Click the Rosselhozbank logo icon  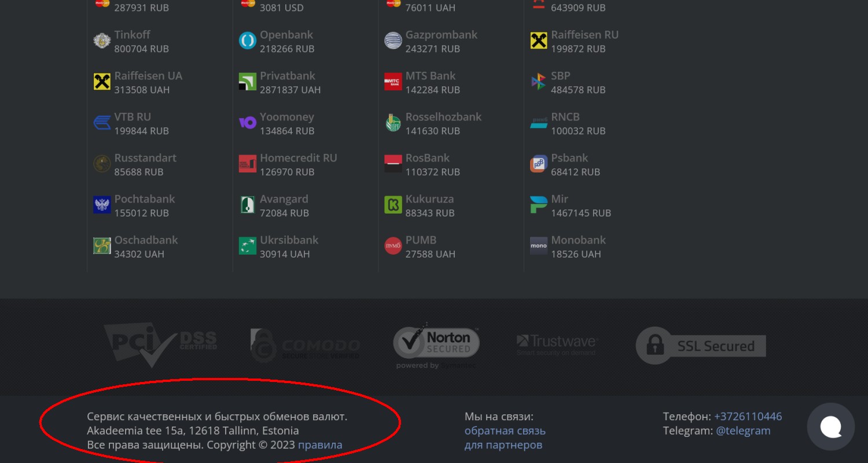coord(393,123)
